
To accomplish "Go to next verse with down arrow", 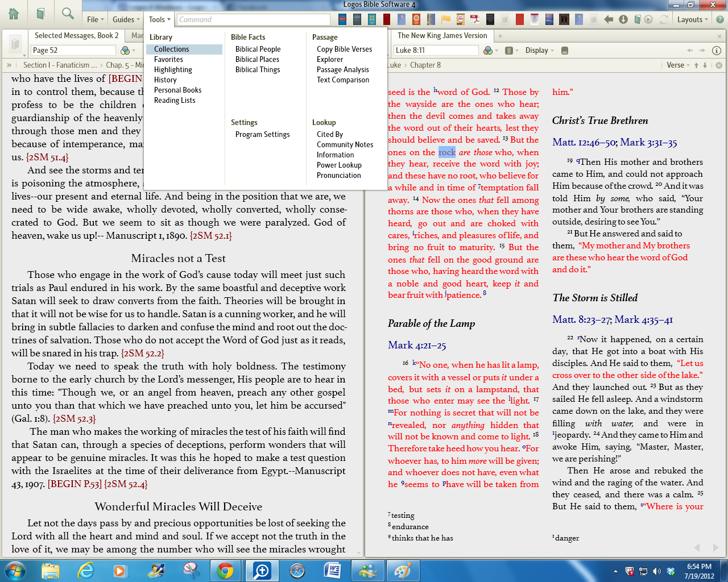I will click(x=705, y=65).
